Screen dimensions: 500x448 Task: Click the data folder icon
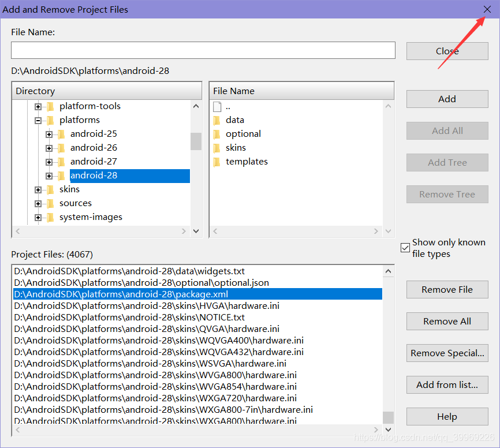217,120
